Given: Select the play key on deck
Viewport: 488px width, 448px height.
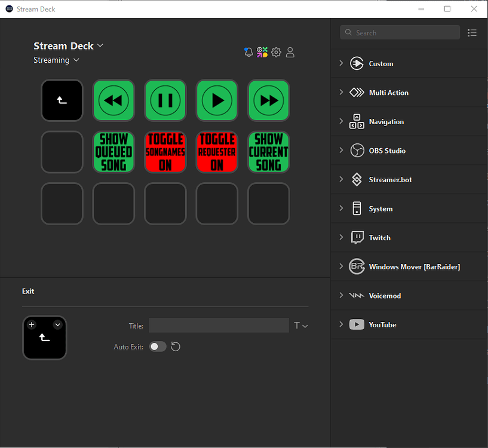Looking at the screenshot, I should (217, 100).
